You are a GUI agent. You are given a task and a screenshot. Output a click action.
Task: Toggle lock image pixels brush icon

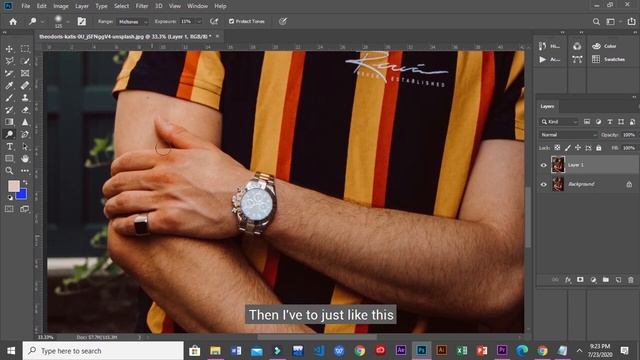568,148
